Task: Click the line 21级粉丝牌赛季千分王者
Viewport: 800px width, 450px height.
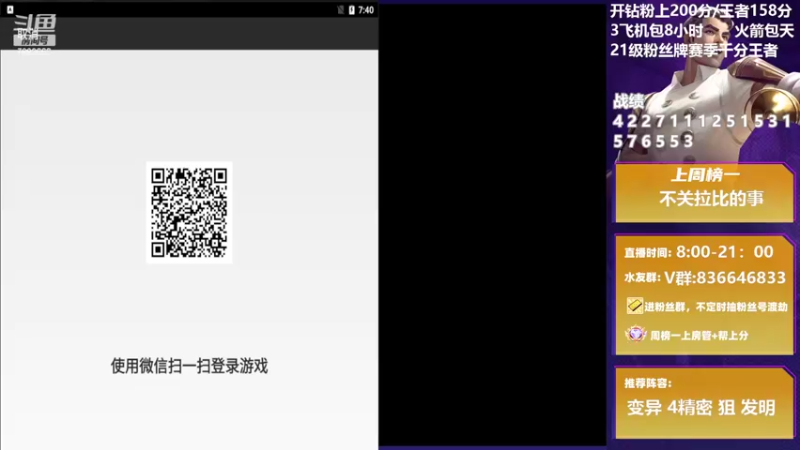Action: tap(694, 51)
